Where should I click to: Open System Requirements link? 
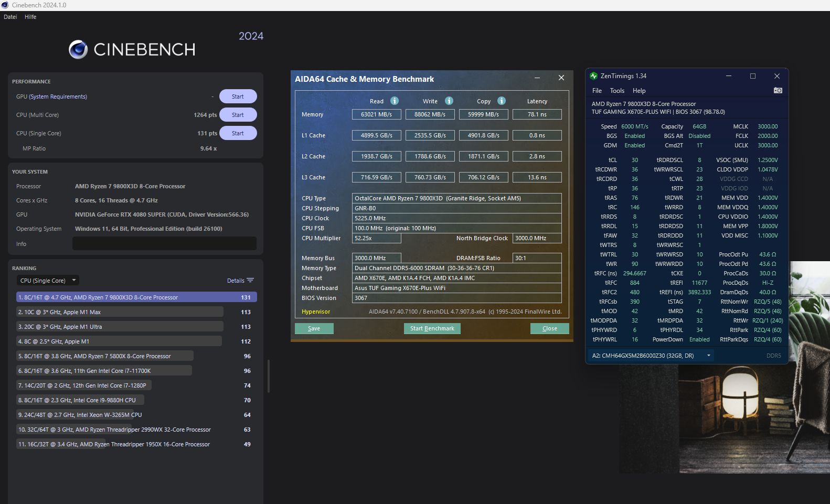pyautogui.click(x=58, y=96)
